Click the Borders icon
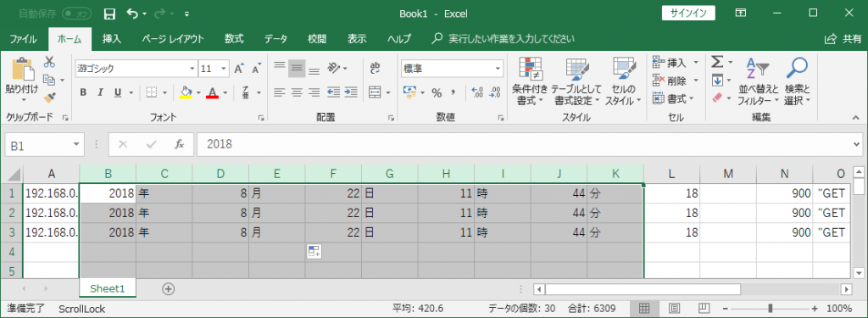Image resolution: width=868 pixels, height=318 pixels. (x=151, y=92)
